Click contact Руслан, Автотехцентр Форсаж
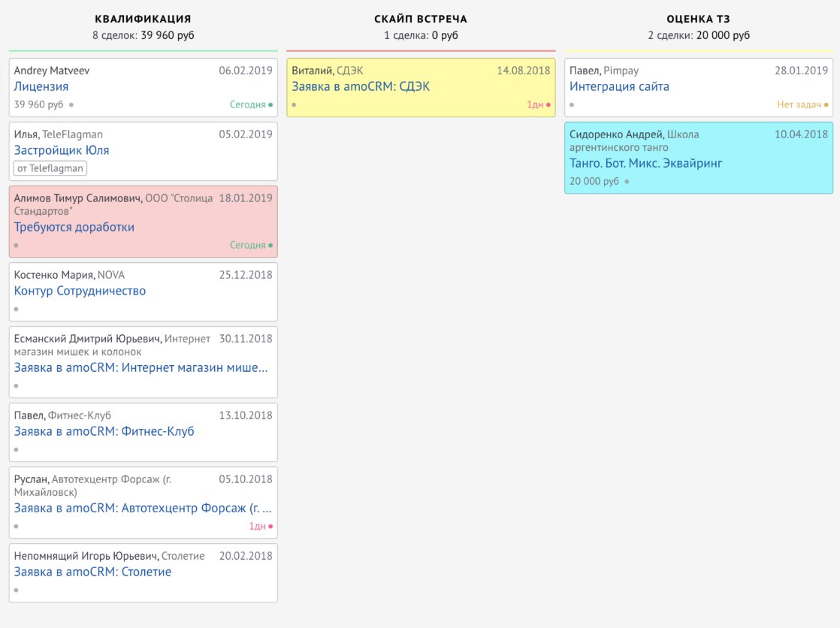The image size is (840, 628). (x=92, y=485)
